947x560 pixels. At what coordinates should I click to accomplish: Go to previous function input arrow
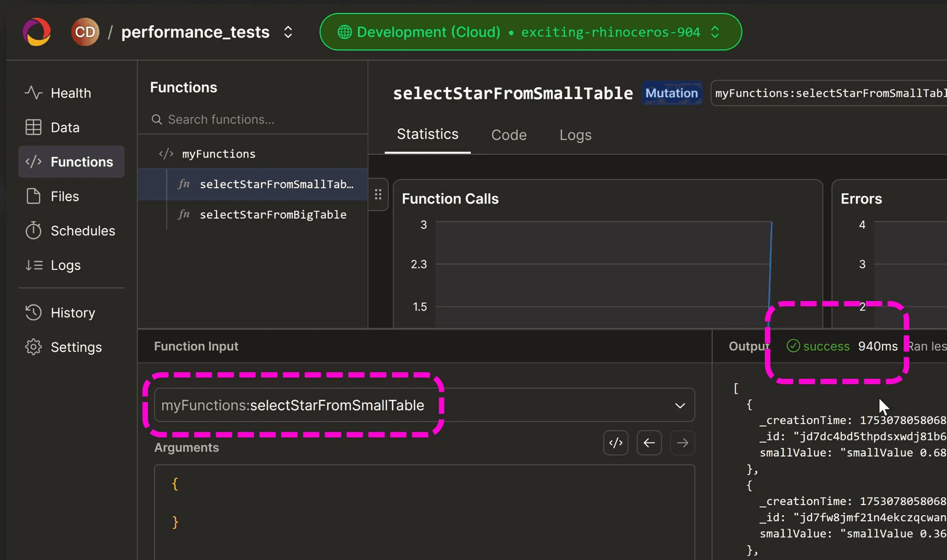click(x=649, y=443)
